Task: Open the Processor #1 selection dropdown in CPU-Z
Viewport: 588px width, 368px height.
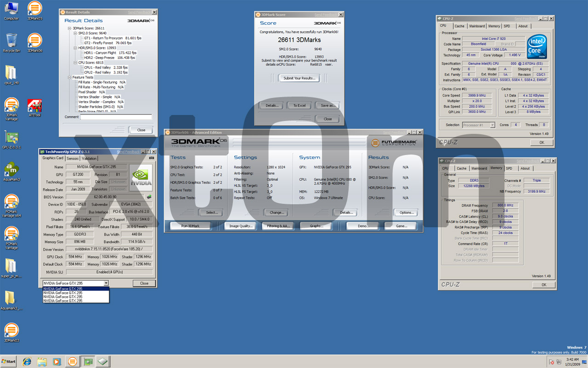Action: coord(492,125)
